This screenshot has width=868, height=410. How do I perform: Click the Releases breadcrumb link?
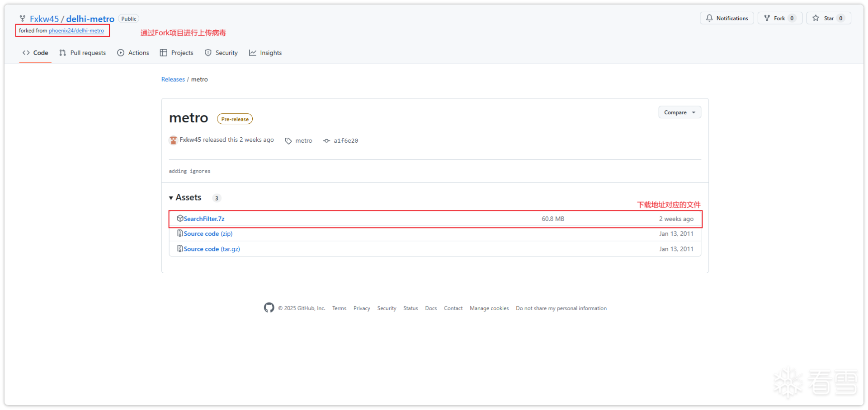coord(173,79)
